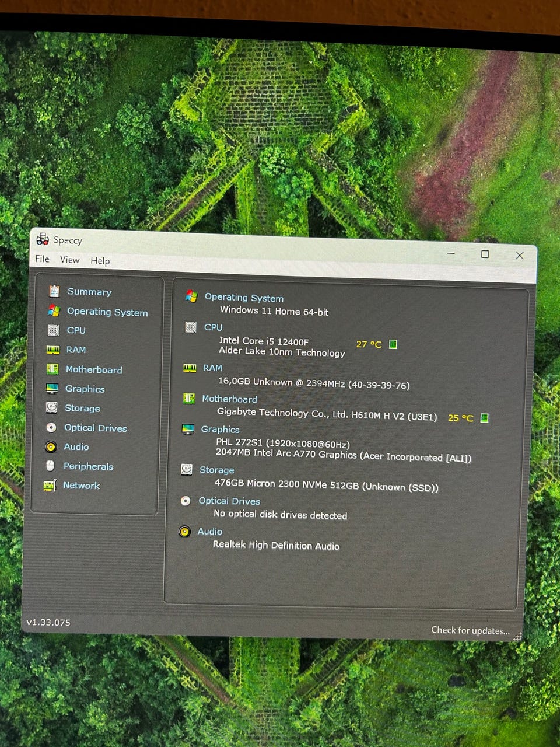Select Peripherals in the sidebar list
This screenshot has width=560, height=747.
point(89,466)
